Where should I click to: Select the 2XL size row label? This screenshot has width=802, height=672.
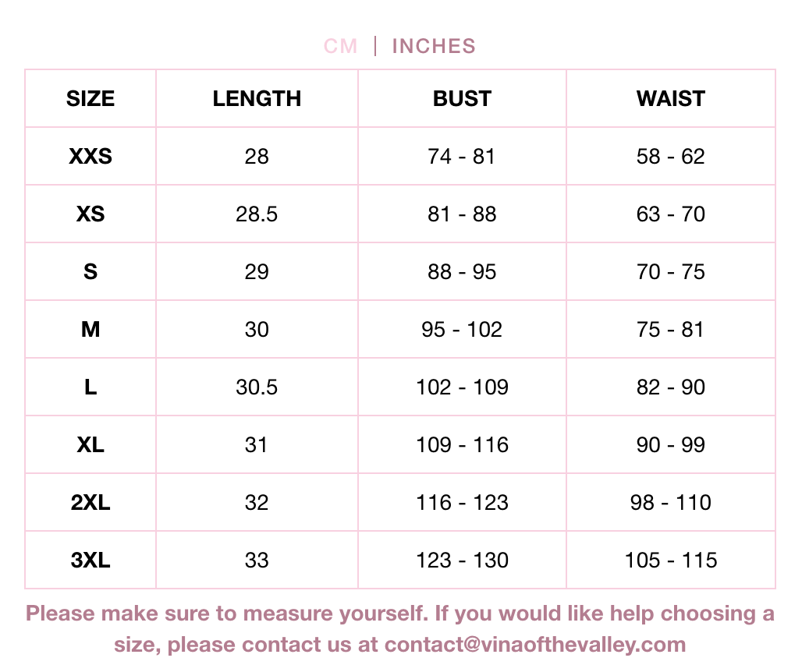pyautogui.click(x=90, y=503)
